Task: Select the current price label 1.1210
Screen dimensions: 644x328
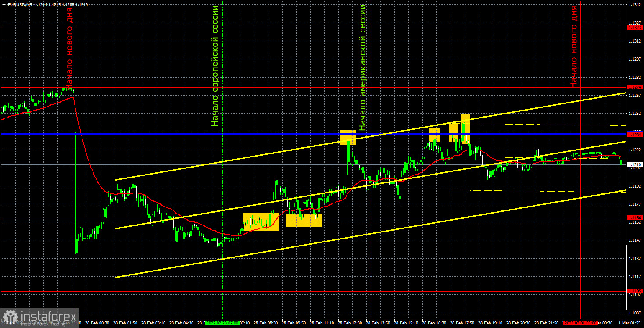Action: (635, 165)
